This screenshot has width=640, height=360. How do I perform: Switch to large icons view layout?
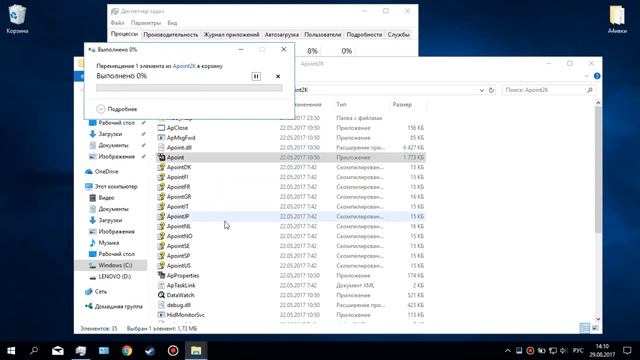[595, 328]
